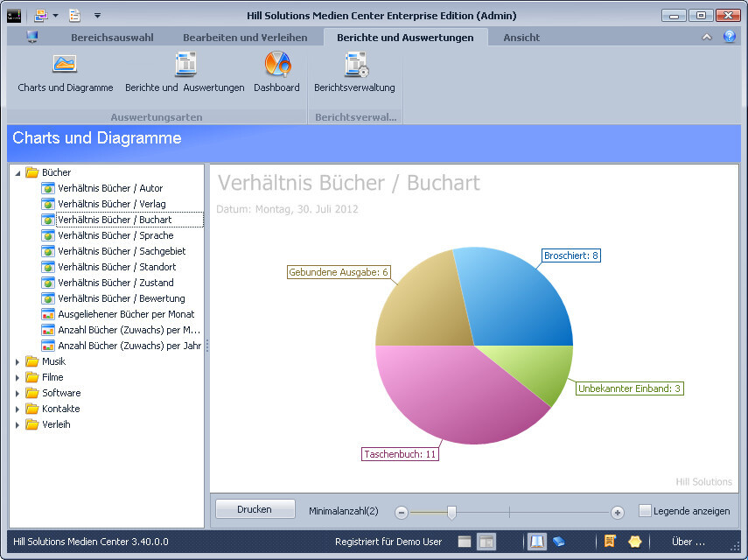Click the yellow hexagon icon in status bar
The width and height of the screenshot is (748, 560).
point(635,542)
